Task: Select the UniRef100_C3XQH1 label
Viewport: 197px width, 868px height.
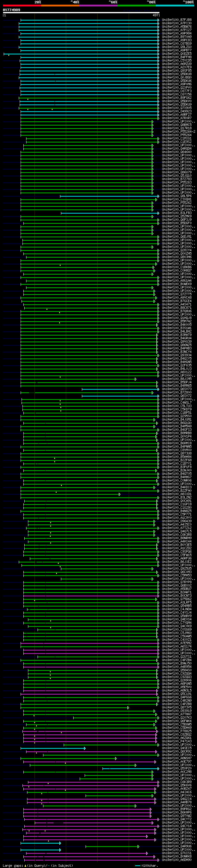Action: click(176, 200)
